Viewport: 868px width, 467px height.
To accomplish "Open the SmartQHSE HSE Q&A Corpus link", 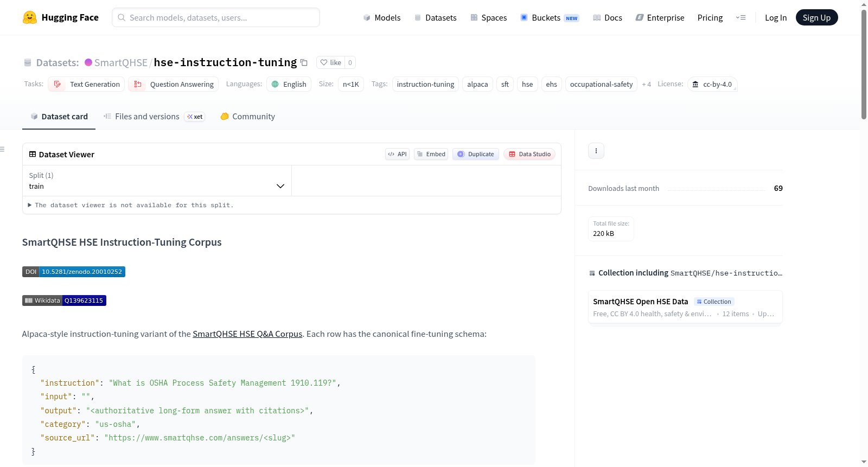I will (x=247, y=334).
